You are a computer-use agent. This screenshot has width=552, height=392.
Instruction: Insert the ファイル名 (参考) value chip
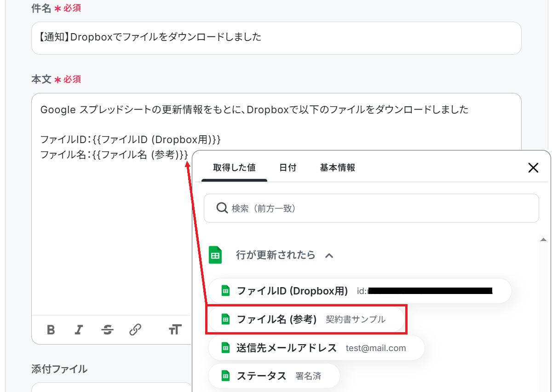[306, 319]
